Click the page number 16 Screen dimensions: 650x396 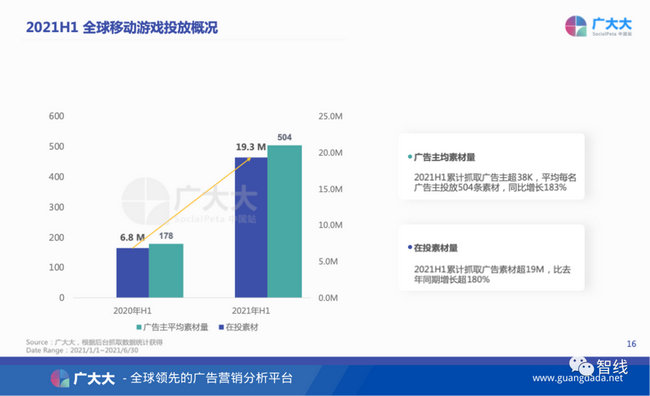[x=631, y=344]
